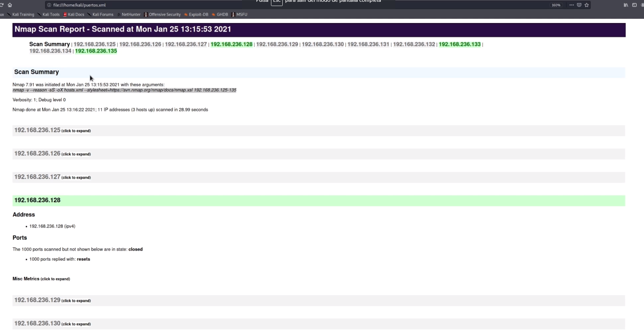644x331 pixels.
Task: Save page to Pocket icon
Action: [579, 5]
